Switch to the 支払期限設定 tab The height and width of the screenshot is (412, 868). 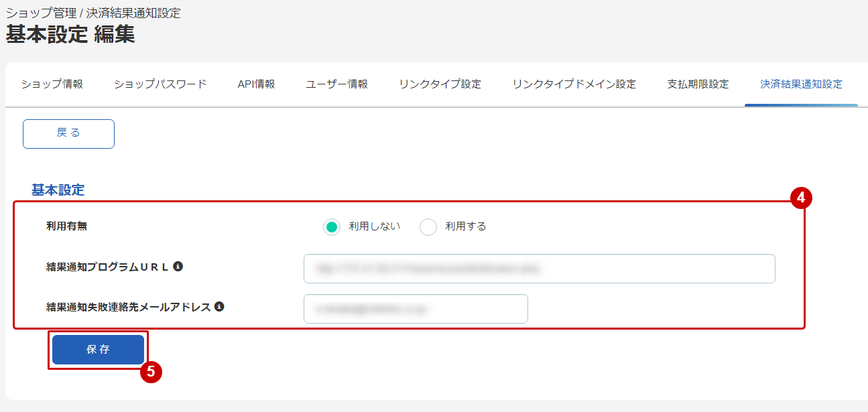[x=697, y=84]
